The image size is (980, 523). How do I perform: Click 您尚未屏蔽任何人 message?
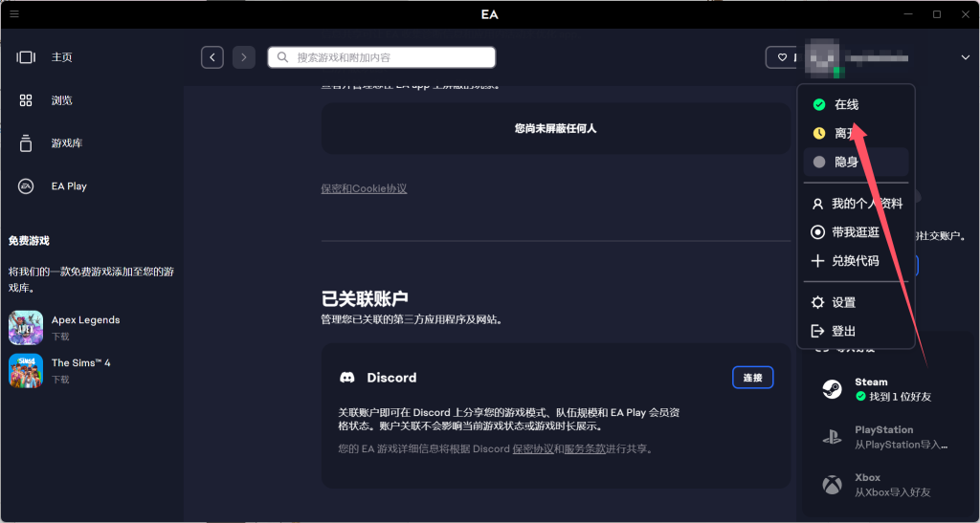coord(556,128)
